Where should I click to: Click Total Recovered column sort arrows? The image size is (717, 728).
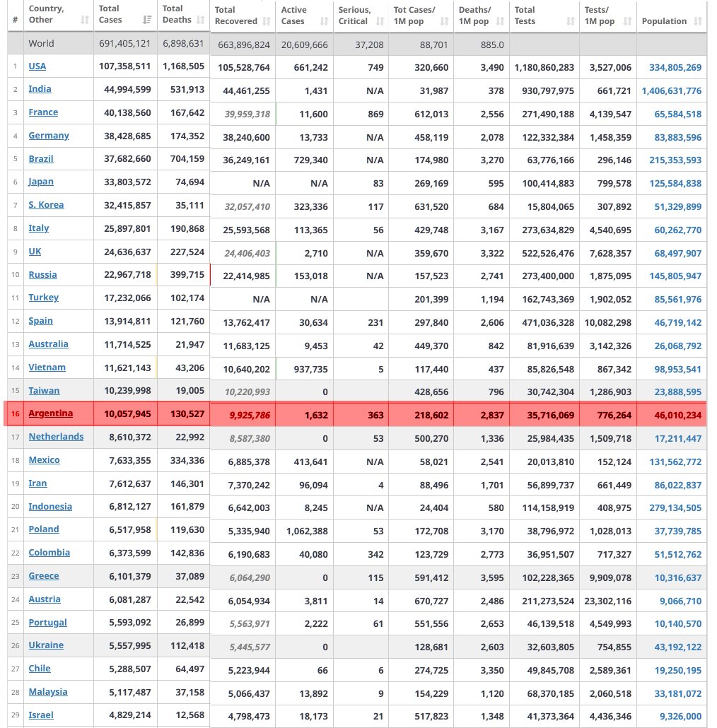267,21
